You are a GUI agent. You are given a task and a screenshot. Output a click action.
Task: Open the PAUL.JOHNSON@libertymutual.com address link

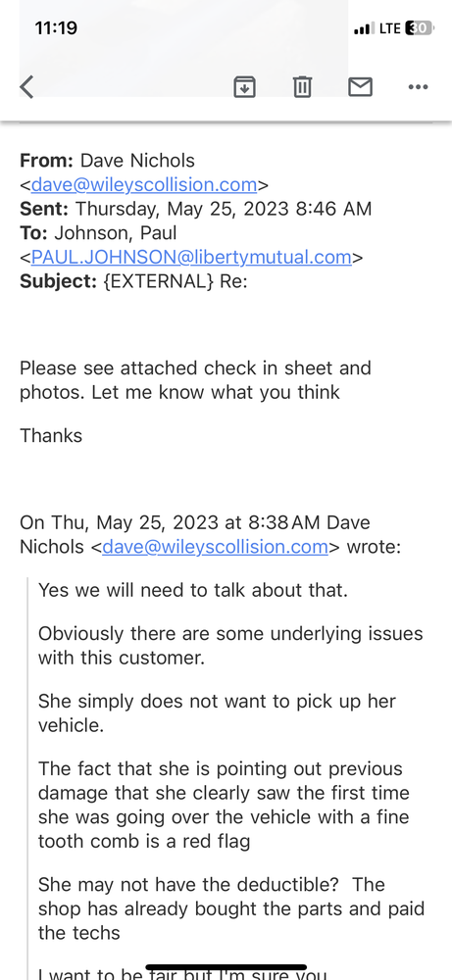pos(191,258)
